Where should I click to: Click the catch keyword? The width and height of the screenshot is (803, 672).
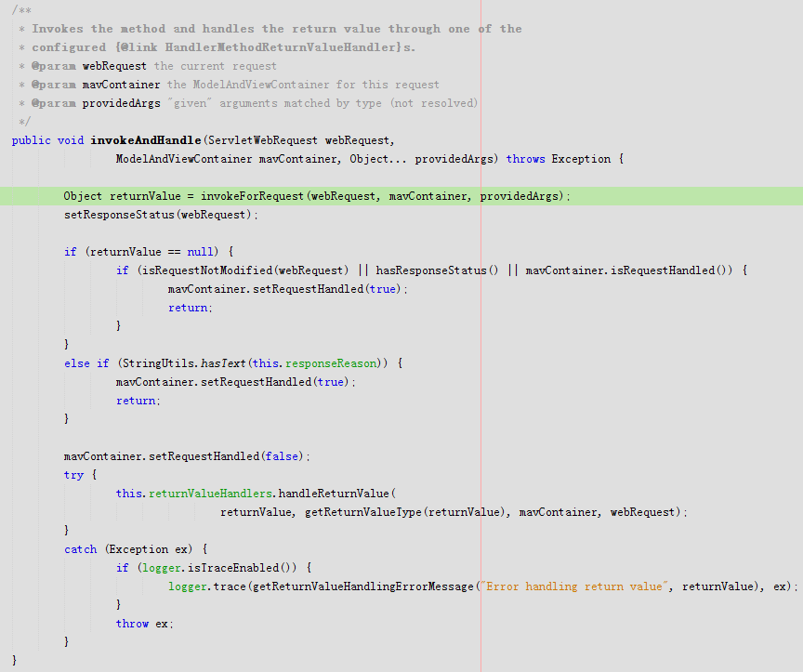pos(81,549)
